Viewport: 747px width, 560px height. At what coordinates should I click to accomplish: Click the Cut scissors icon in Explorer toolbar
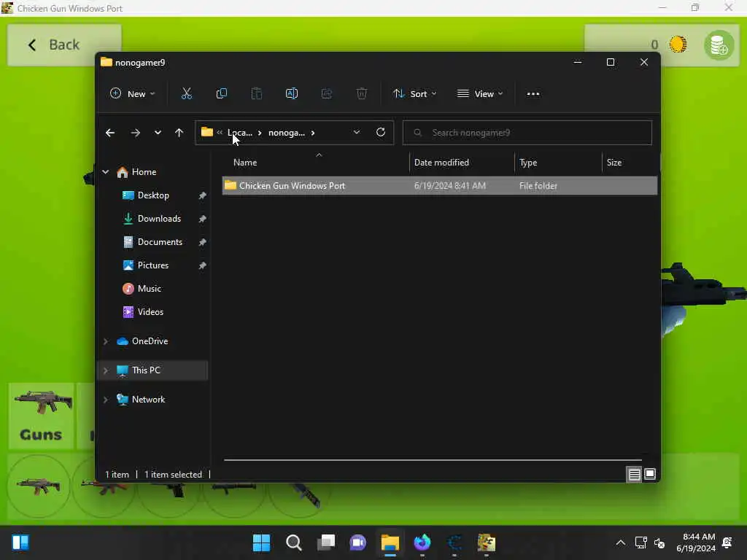[186, 94]
